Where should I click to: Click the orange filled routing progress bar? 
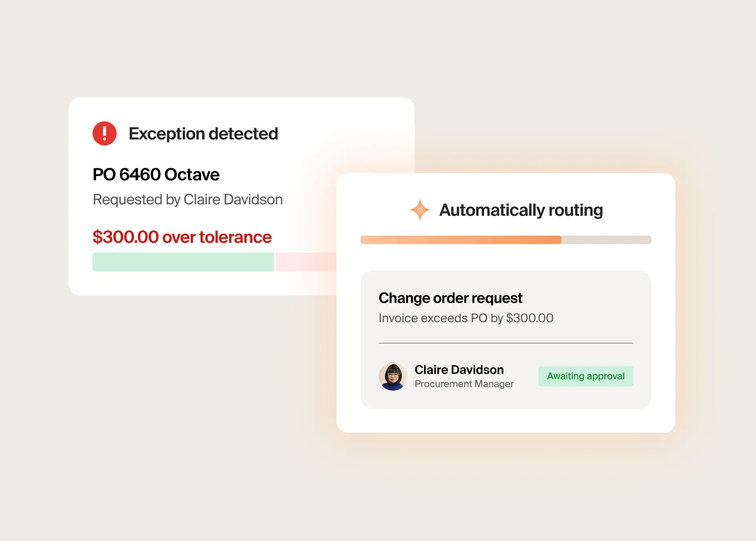[x=461, y=240]
